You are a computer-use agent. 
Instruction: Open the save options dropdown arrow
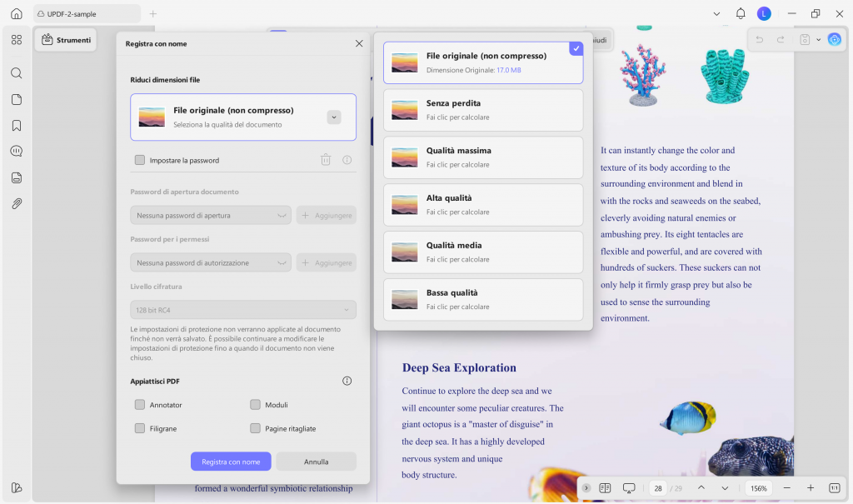click(x=818, y=40)
